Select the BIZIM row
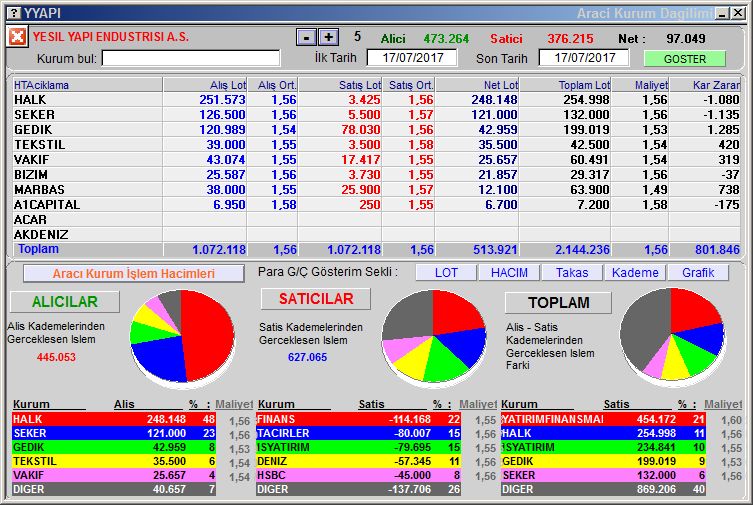The image size is (753, 505). [376, 175]
